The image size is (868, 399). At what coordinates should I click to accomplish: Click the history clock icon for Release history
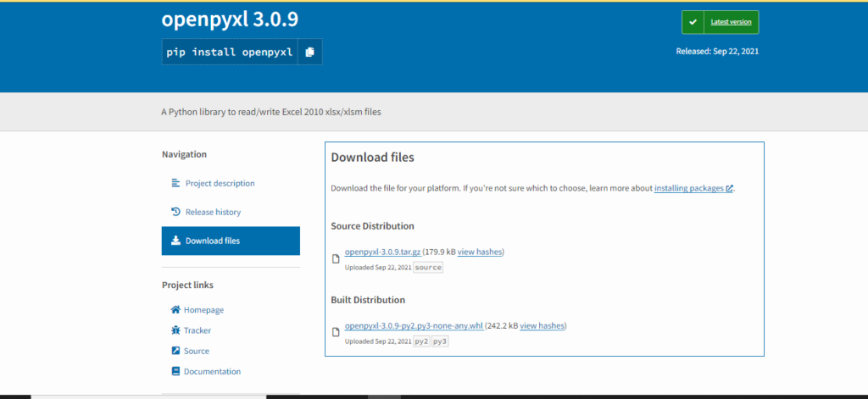coord(175,212)
